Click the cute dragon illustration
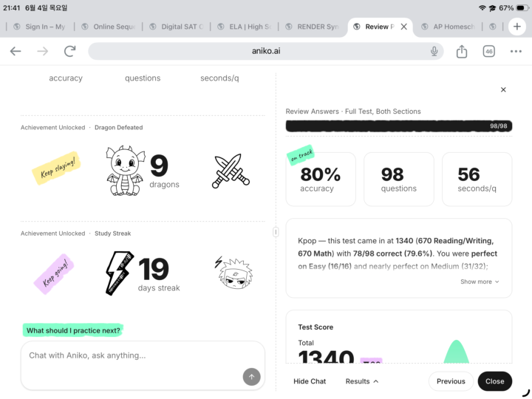Image resolution: width=532 pixels, height=399 pixels. point(125,171)
